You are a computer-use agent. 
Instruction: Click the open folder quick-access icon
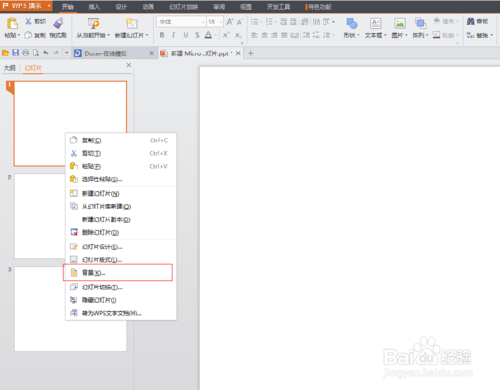5,53
